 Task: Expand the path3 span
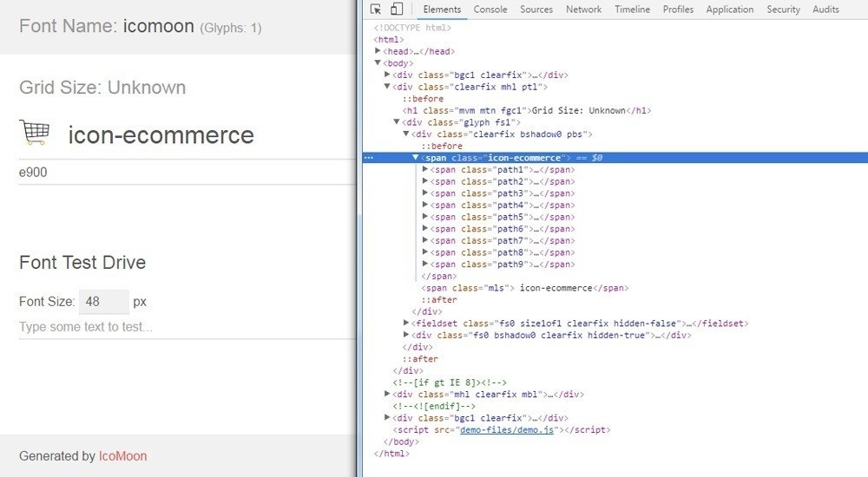[x=424, y=193]
